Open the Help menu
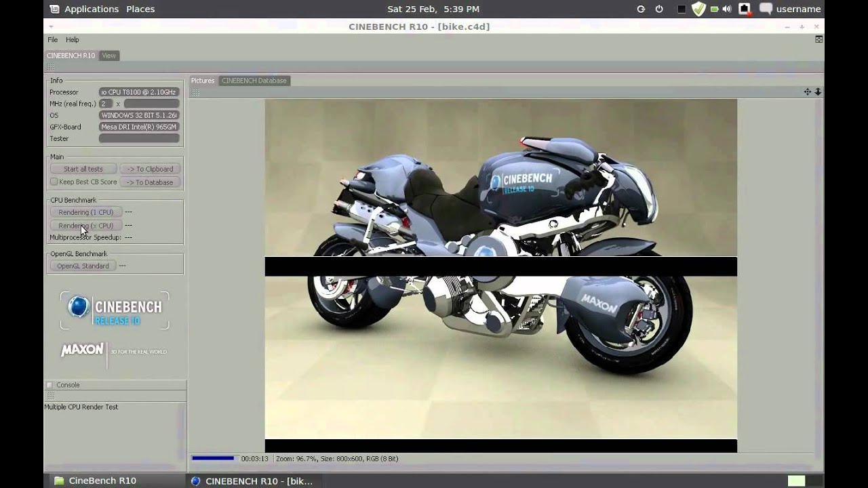This screenshot has width=868, height=488. [72, 40]
